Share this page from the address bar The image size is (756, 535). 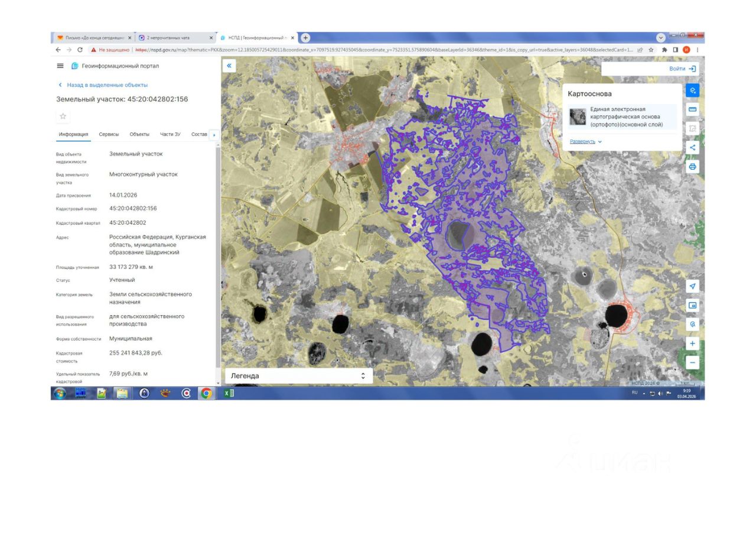[x=640, y=50]
